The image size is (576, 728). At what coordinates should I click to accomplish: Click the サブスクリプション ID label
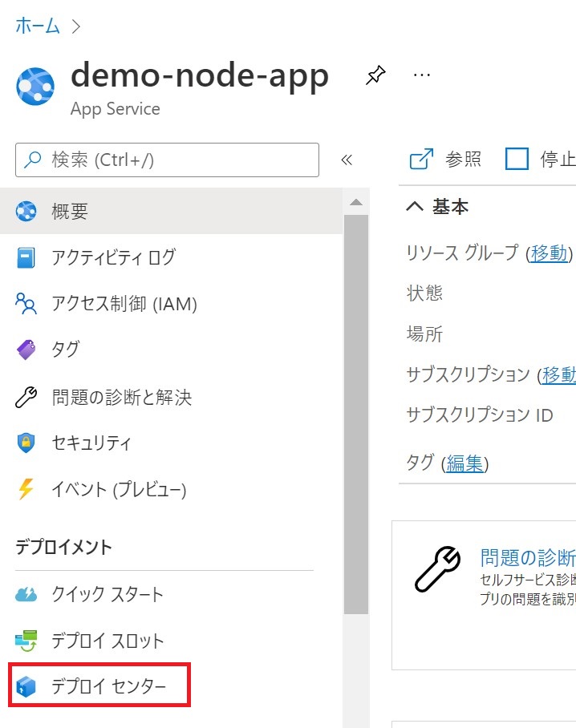point(480,415)
